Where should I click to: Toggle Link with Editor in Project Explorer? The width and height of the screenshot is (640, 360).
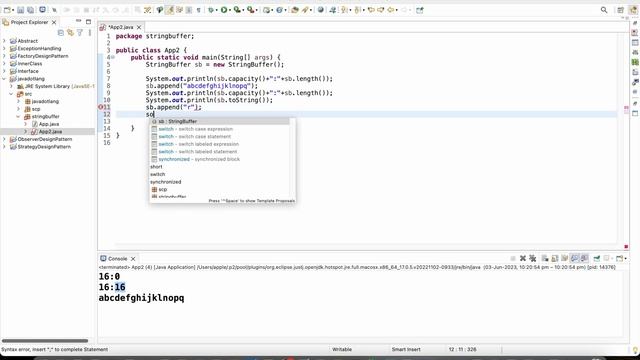coord(70,32)
